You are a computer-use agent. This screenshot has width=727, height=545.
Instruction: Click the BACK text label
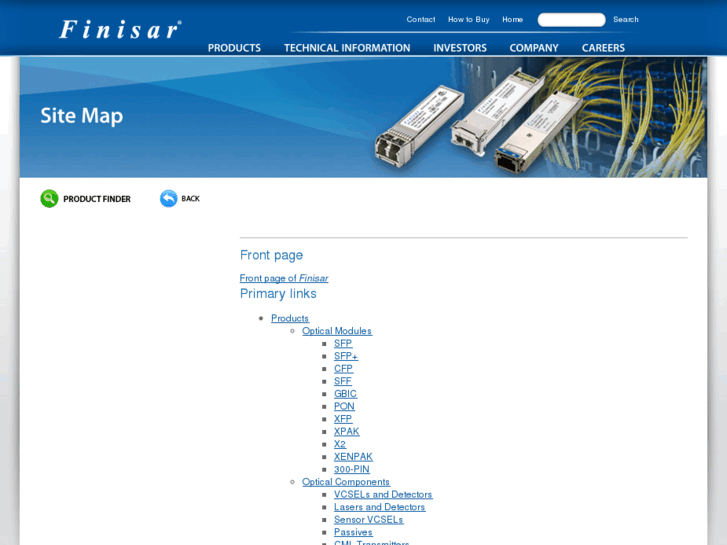(x=191, y=199)
